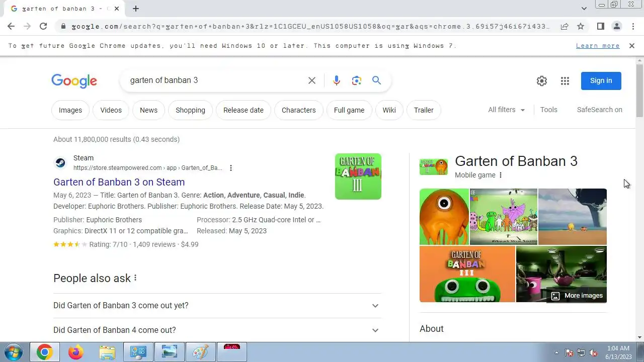This screenshot has width=644, height=362.
Task: Bookmark this page with the star icon
Action: (x=581, y=26)
